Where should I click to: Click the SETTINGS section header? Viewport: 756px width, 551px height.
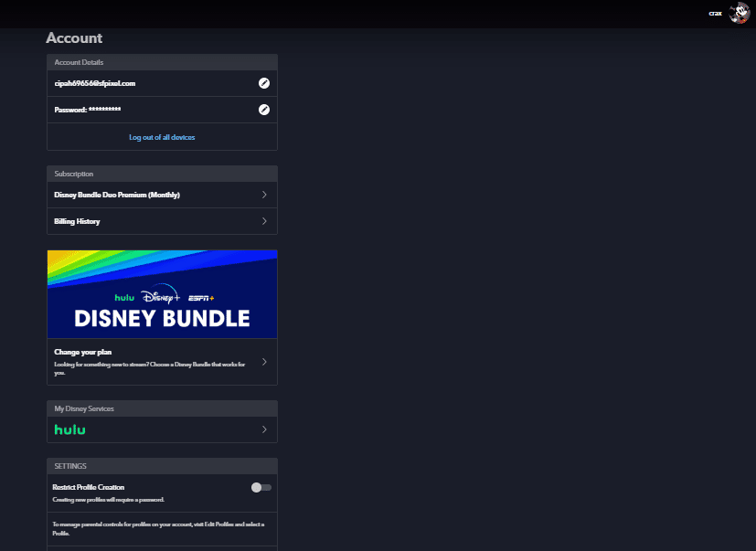tap(70, 466)
